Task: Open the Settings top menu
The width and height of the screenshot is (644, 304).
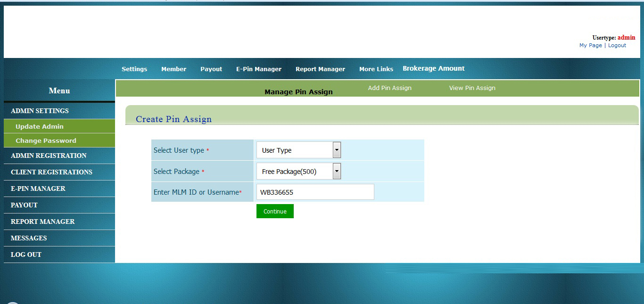Action: (134, 69)
